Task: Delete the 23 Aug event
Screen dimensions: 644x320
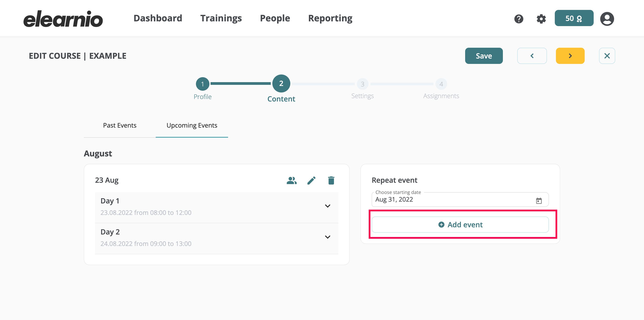Action: (331, 180)
